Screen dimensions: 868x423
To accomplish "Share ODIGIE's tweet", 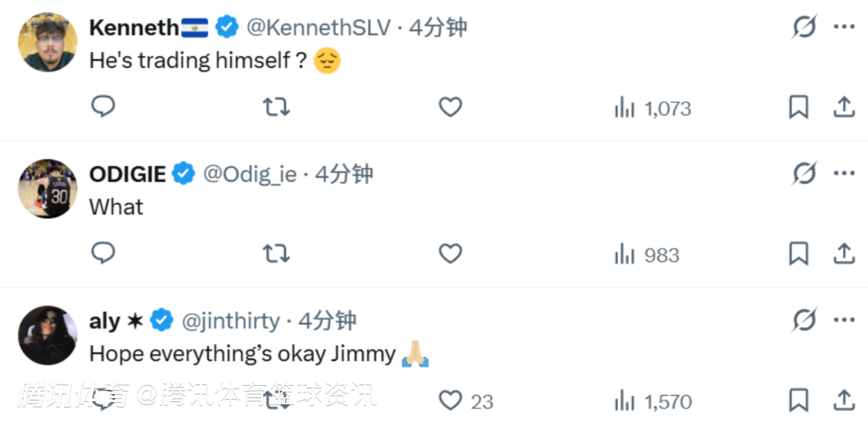I will [x=844, y=254].
